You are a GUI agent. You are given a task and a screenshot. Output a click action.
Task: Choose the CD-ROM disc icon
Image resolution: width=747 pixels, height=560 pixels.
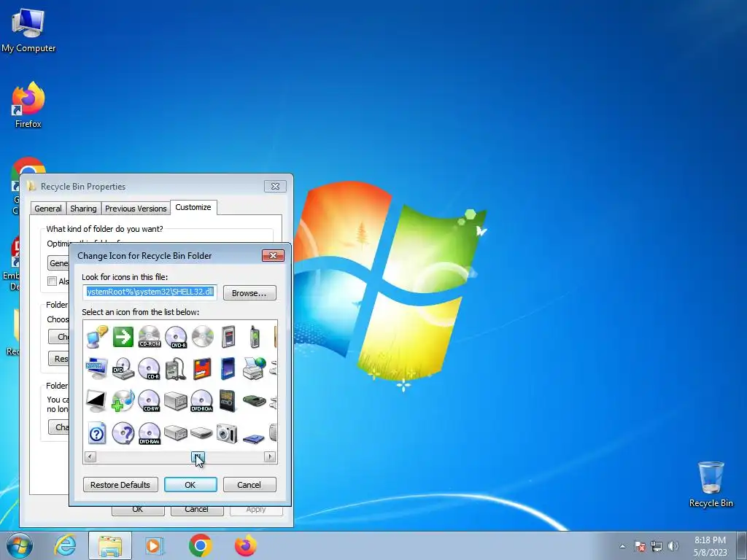[x=149, y=337]
